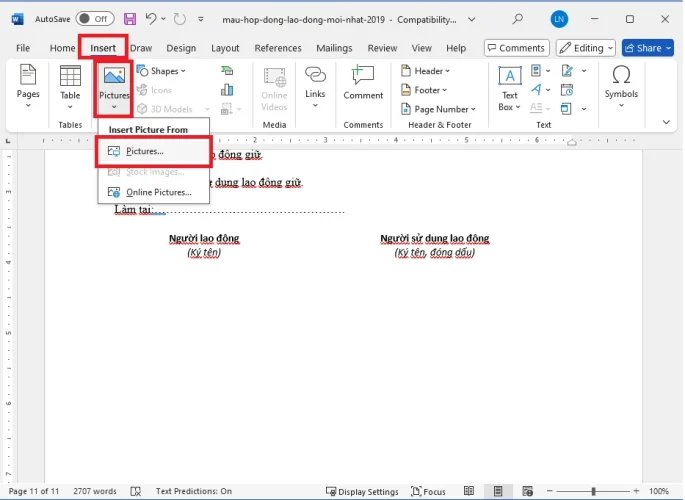Open the Comment icon in ribbon
685x500 pixels.
363,83
